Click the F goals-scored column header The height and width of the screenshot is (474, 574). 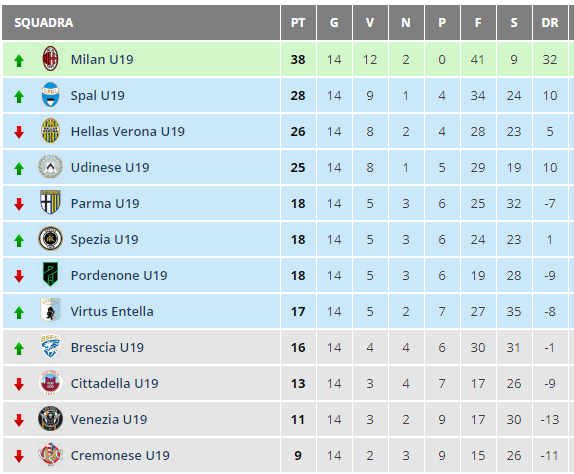pos(478,23)
